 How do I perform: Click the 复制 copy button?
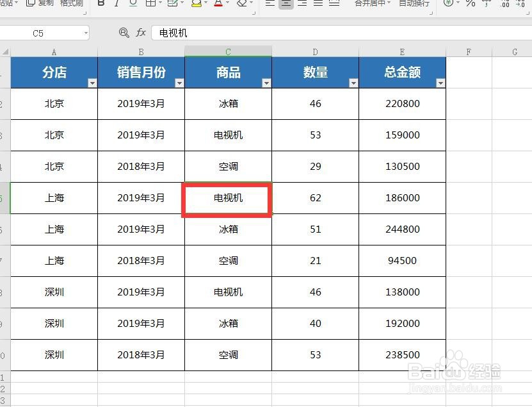tap(40, 3)
